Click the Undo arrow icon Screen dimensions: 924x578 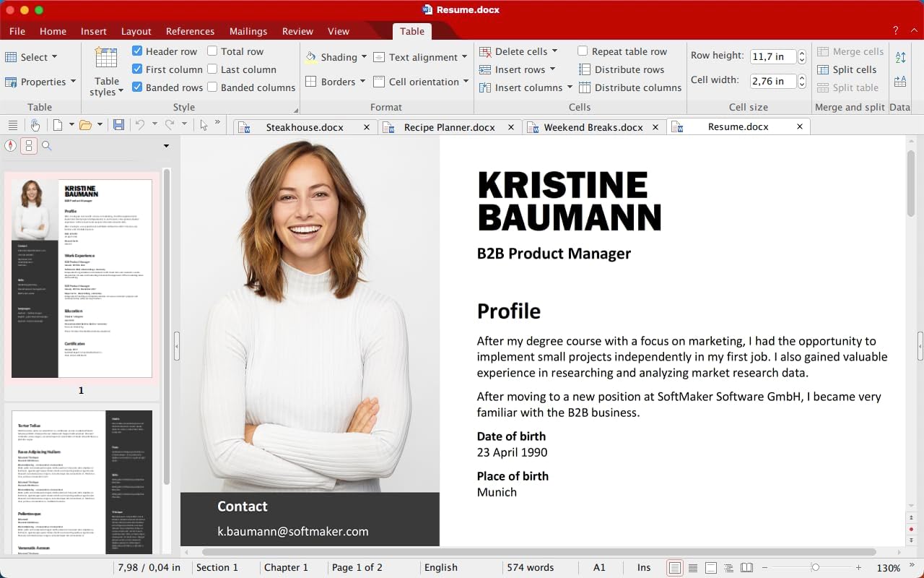tap(140, 125)
